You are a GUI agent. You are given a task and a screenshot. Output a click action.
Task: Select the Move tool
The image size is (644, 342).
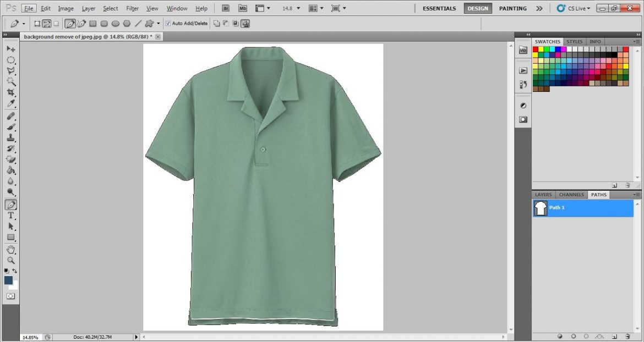click(10, 49)
